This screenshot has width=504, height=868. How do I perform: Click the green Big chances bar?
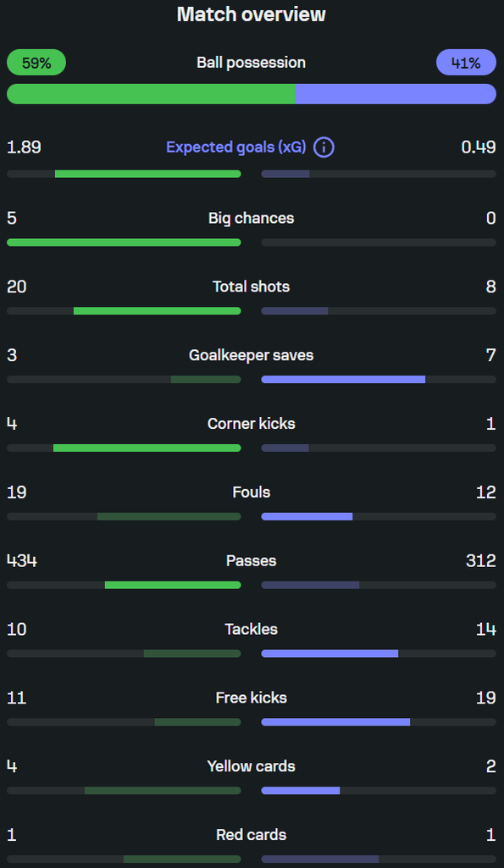tap(124, 242)
